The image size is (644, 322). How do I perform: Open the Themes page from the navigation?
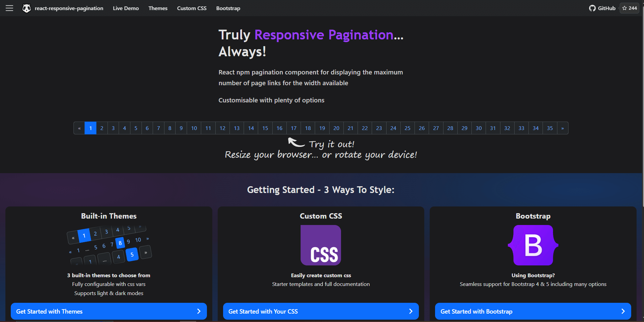click(158, 8)
